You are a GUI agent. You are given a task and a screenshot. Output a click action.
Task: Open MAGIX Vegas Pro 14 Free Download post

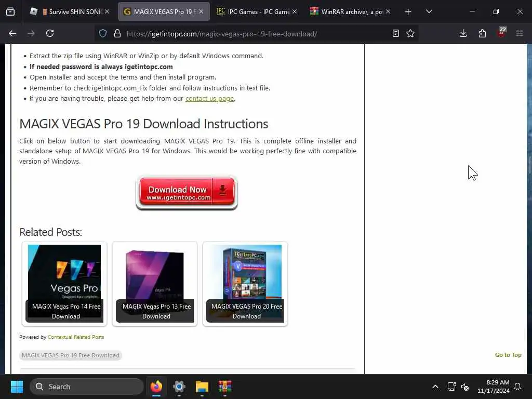coord(64,284)
